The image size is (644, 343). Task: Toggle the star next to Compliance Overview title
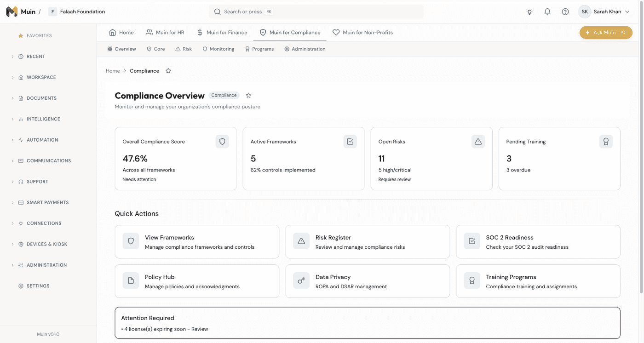pos(248,95)
